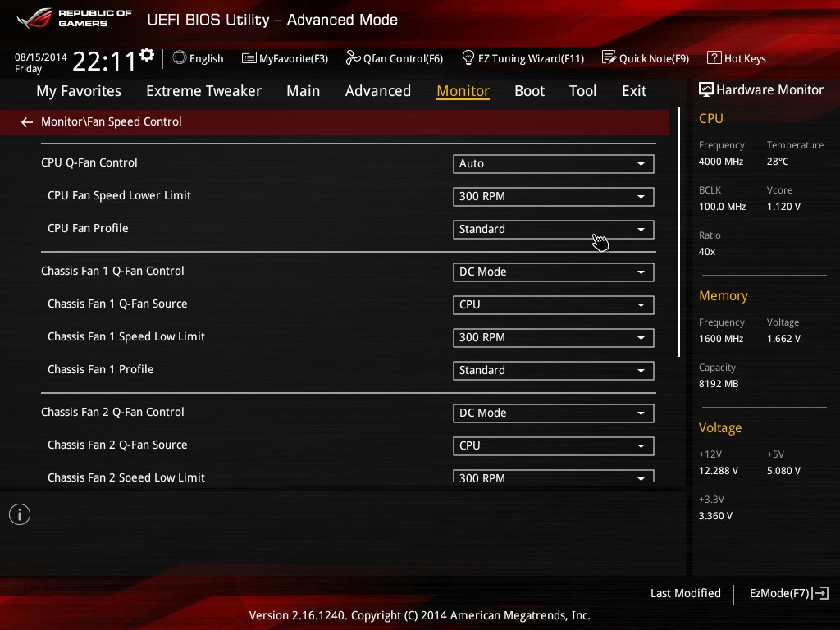Click the info circle icon
The width and height of the screenshot is (840, 630).
point(20,514)
